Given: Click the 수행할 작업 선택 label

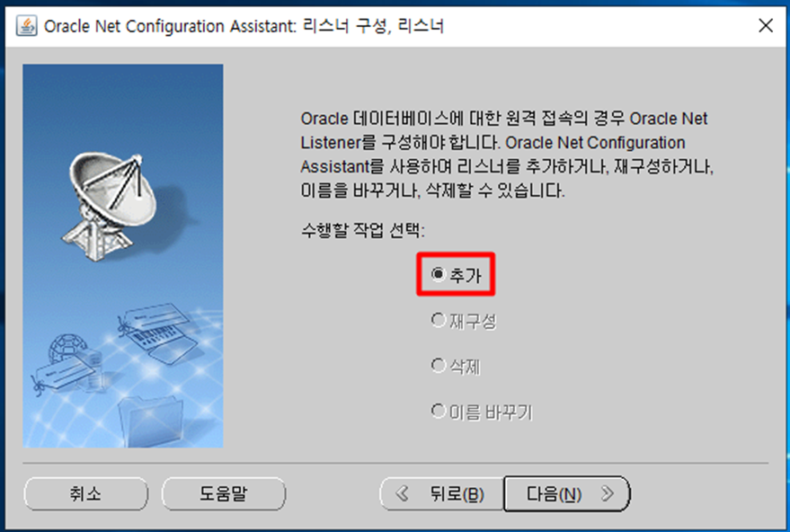Looking at the screenshot, I should (363, 231).
